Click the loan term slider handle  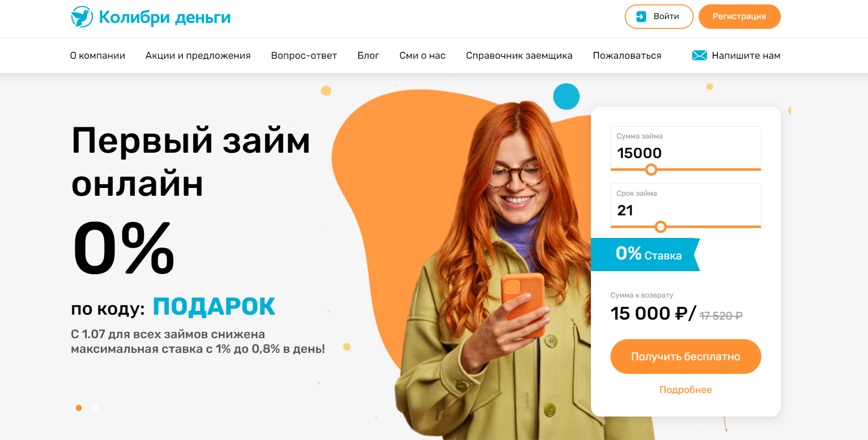tap(660, 227)
